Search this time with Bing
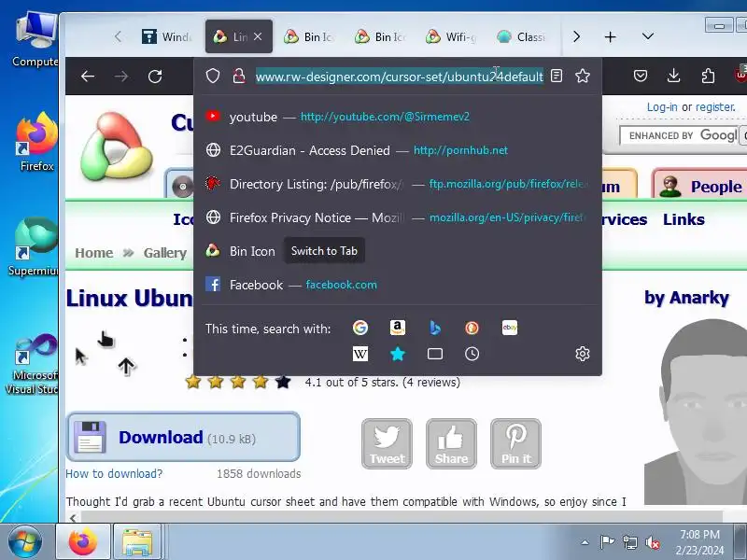 (434, 328)
